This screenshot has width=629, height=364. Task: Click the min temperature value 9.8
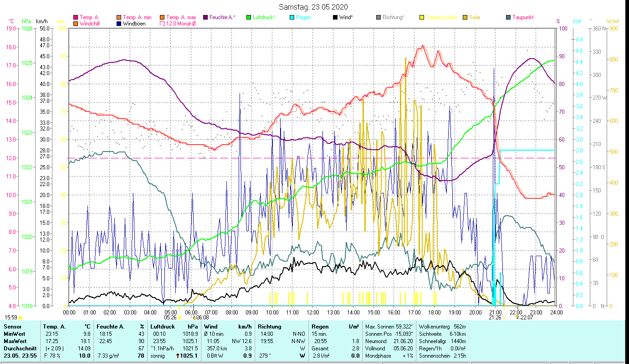point(87,334)
